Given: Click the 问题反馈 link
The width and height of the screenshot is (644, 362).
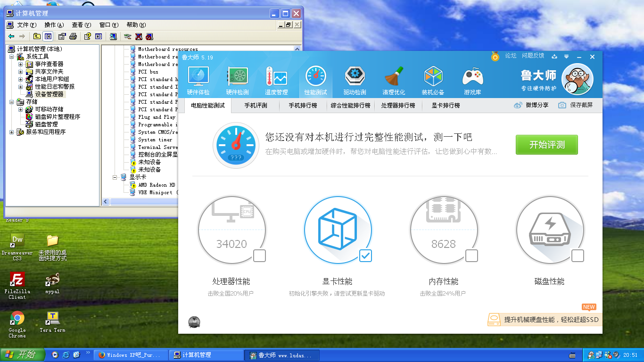Looking at the screenshot, I should (x=533, y=56).
